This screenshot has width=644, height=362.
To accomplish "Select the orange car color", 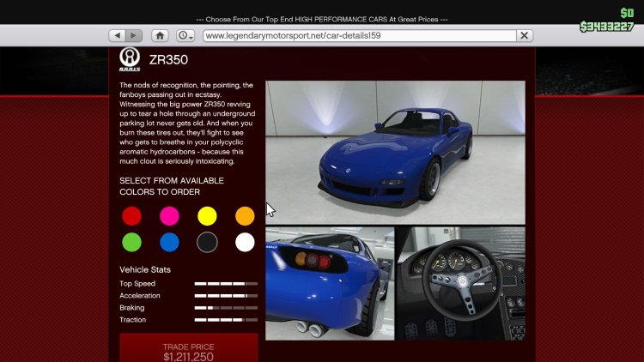I will [x=245, y=216].
